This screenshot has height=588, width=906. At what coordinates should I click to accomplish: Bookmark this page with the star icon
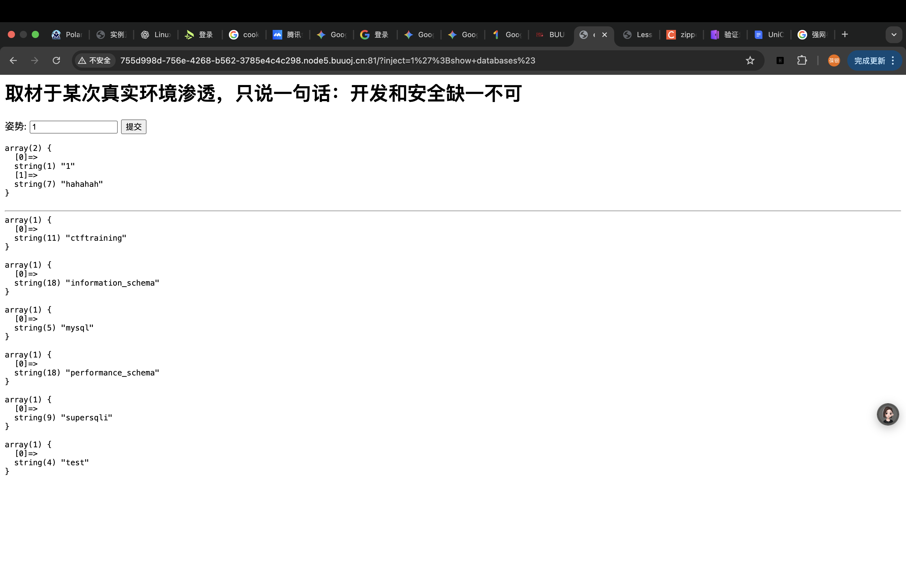click(x=750, y=60)
